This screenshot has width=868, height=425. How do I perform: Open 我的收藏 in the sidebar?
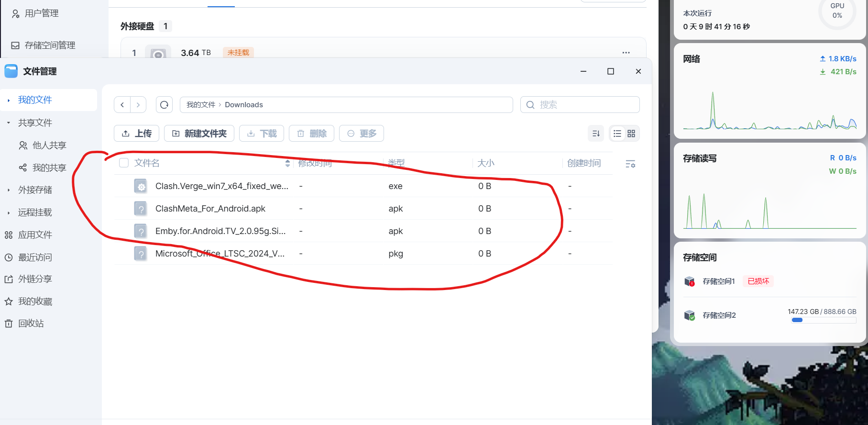28,302
